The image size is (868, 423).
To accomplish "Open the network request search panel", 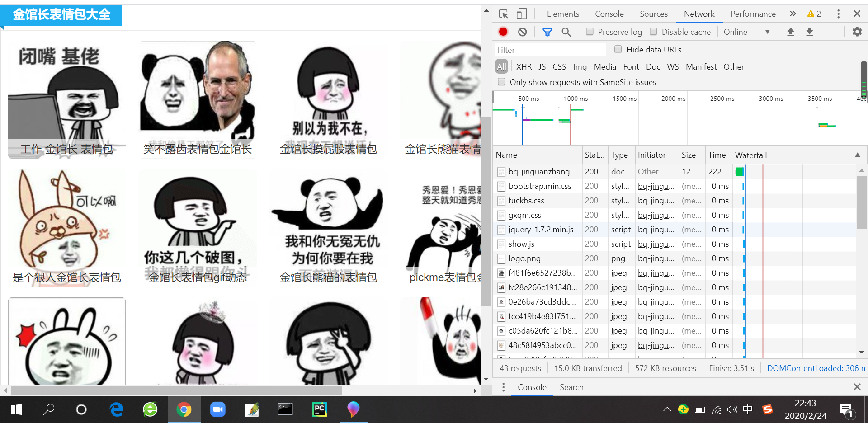I will point(566,32).
